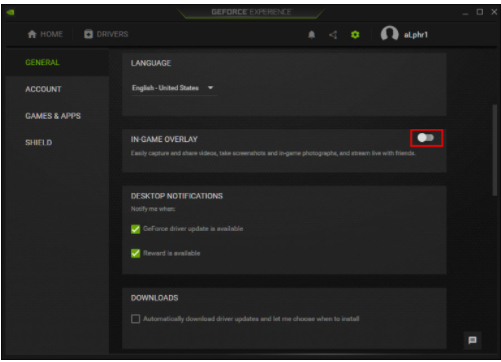Image resolution: width=501 pixels, height=362 pixels.
Task: Open the English - United States language dropdown
Action: pos(173,88)
